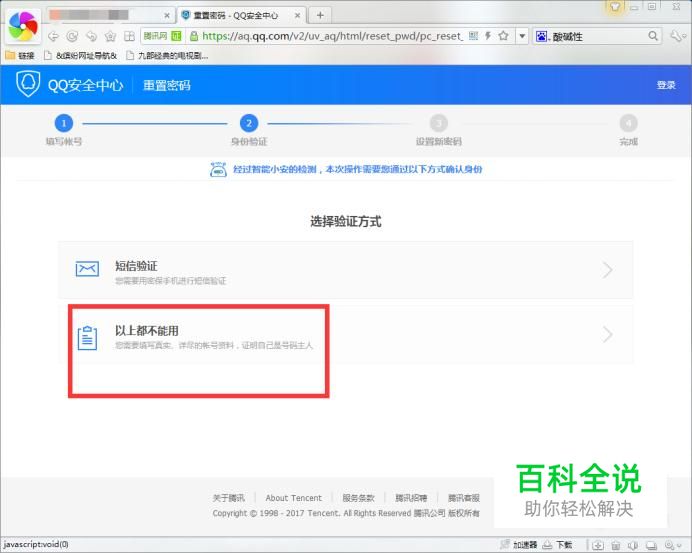Viewport: 692px width, 553px height.
Task: Click step 2 circle 身份验证
Action: 249,123
